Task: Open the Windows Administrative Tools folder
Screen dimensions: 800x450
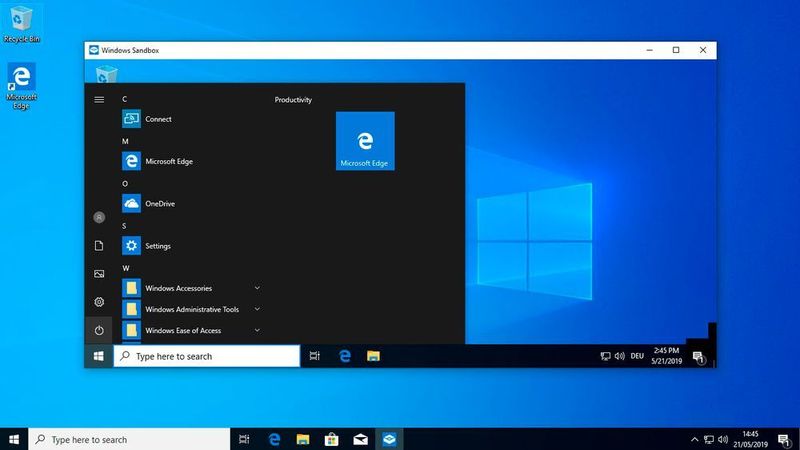Action: 191,309
